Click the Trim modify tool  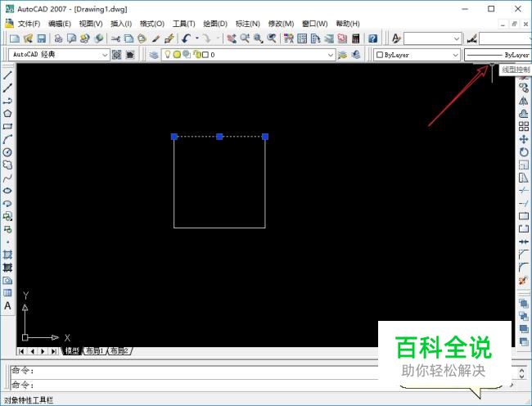[x=524, y=191]
